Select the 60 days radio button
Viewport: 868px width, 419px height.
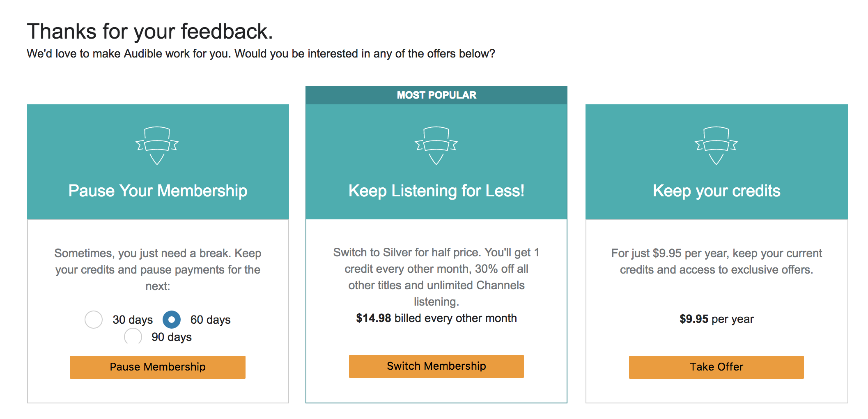(172, 320)
